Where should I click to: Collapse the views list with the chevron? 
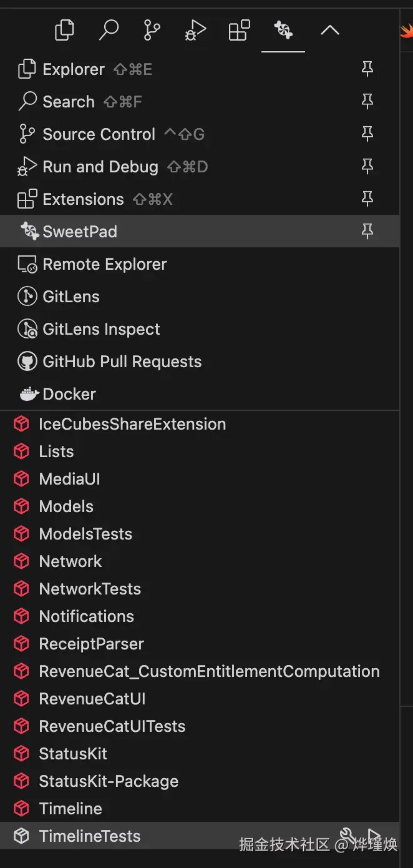pos(329,30)
